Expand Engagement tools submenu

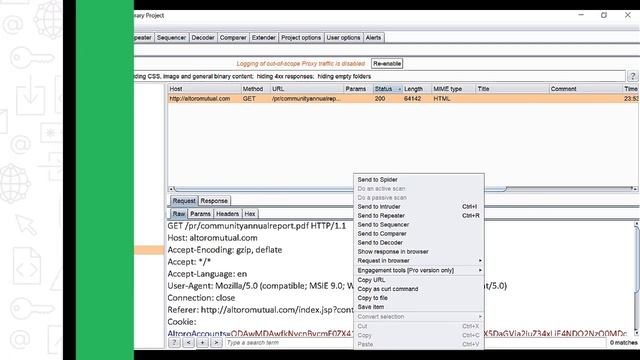[x=419, y=270]
